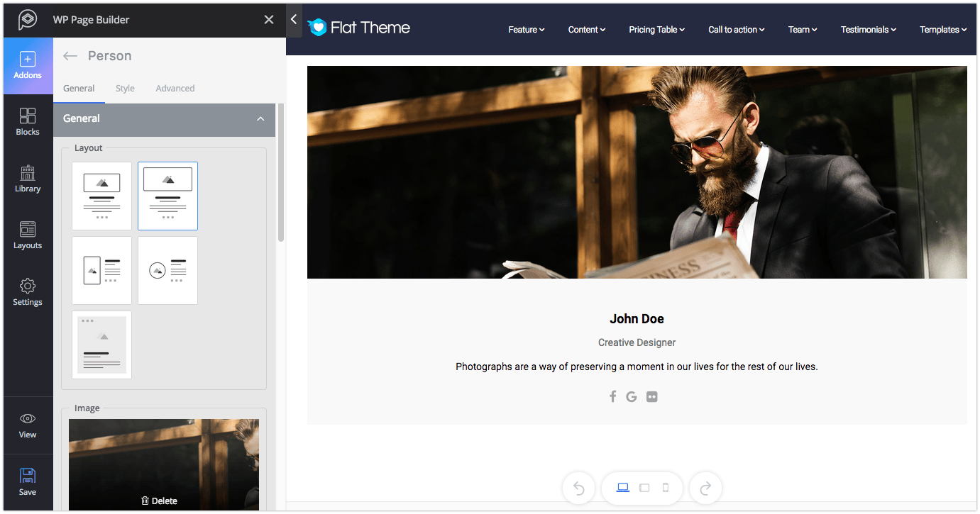Screen dimensions: 980x514
Task: Click the redo button
Action: [x=705, y=488]
